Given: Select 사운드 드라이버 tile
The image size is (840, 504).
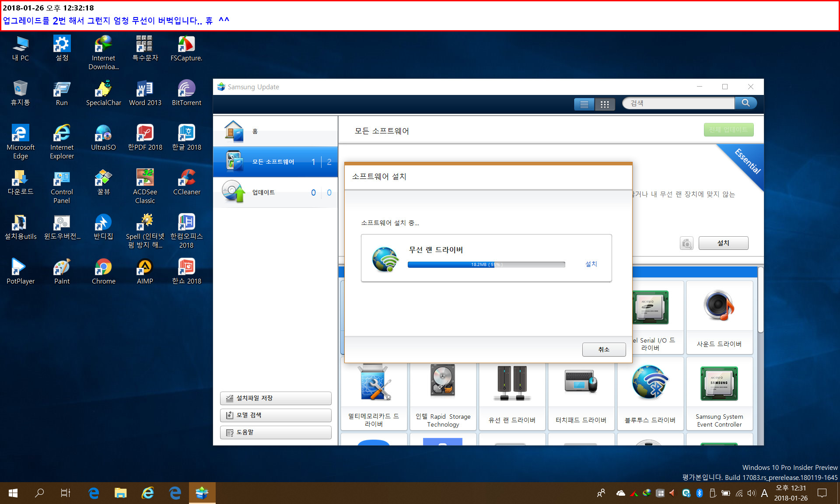Looking at the screenshot, I should pyautogui.click(x=719, y=318).
